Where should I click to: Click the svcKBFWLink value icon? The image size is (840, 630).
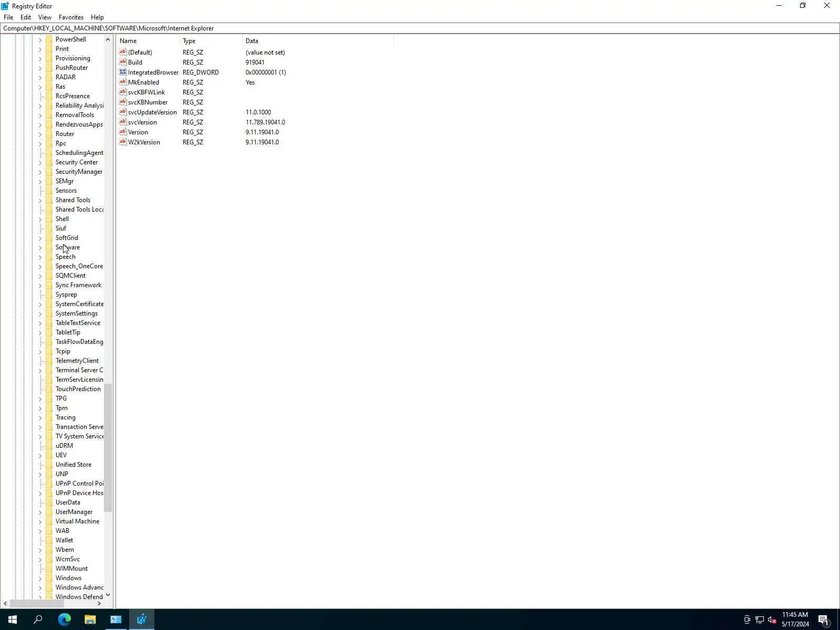tap(123, 92)
